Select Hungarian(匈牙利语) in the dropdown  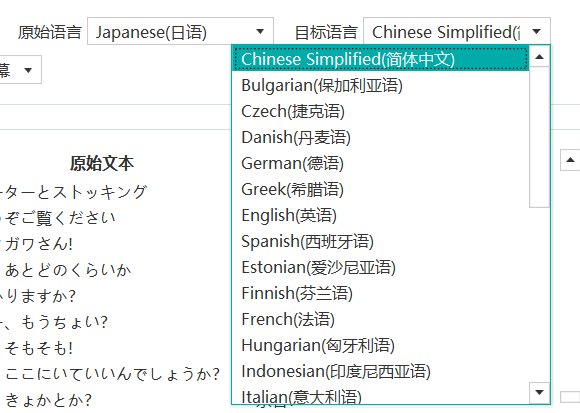coord(380,345)
